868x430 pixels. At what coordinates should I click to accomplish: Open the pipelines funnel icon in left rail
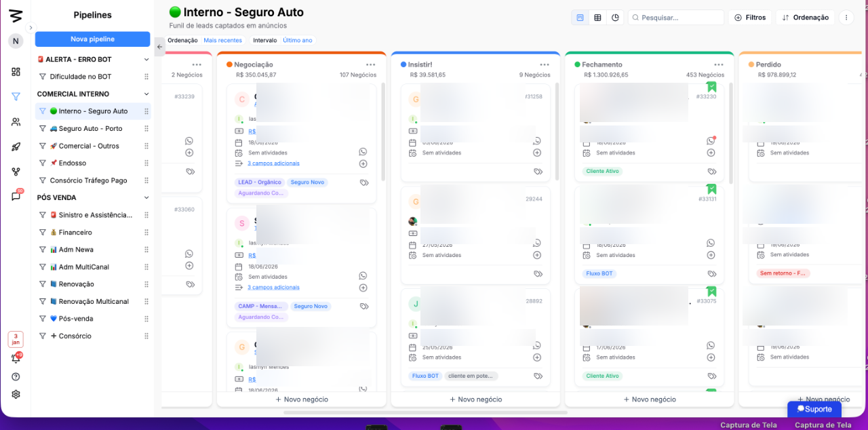16,97
